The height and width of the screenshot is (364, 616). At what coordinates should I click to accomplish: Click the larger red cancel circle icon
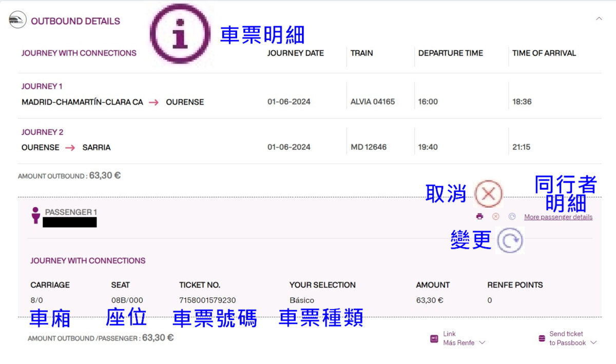tap(488, 194)
